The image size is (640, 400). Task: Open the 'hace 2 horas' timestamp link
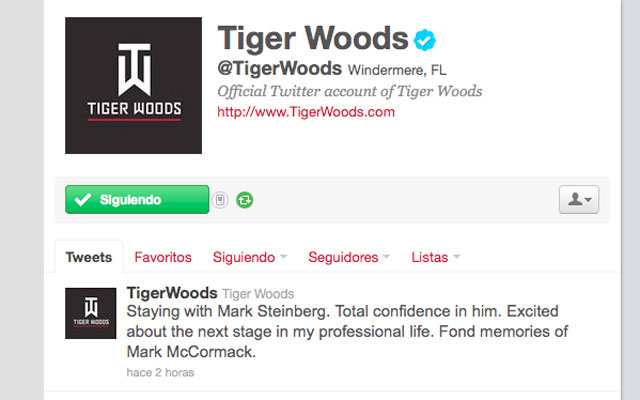[x=160, y=372]
